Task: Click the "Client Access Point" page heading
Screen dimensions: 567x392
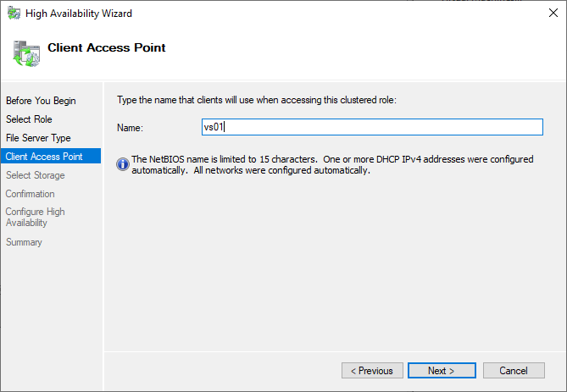Action: click(107, 48)
